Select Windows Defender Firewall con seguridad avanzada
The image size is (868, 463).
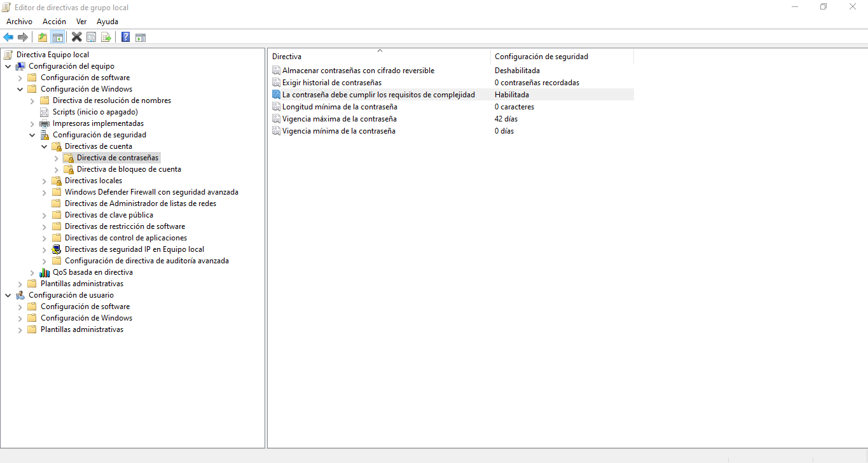tap(151, 192)
